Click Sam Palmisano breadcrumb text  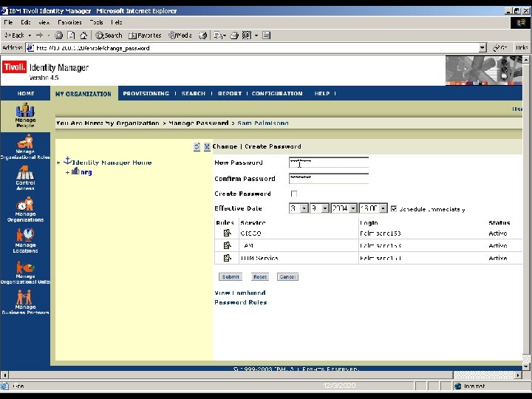coord(263,123)
